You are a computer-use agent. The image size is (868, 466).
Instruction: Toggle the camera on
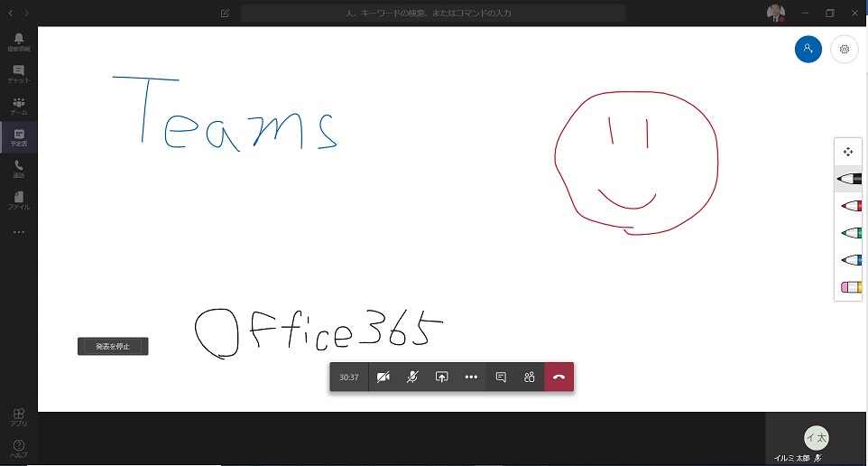(383, 377)
